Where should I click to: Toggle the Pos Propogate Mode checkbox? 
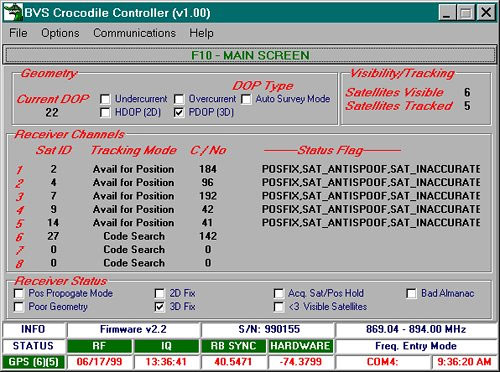click(x=19, y=293)
